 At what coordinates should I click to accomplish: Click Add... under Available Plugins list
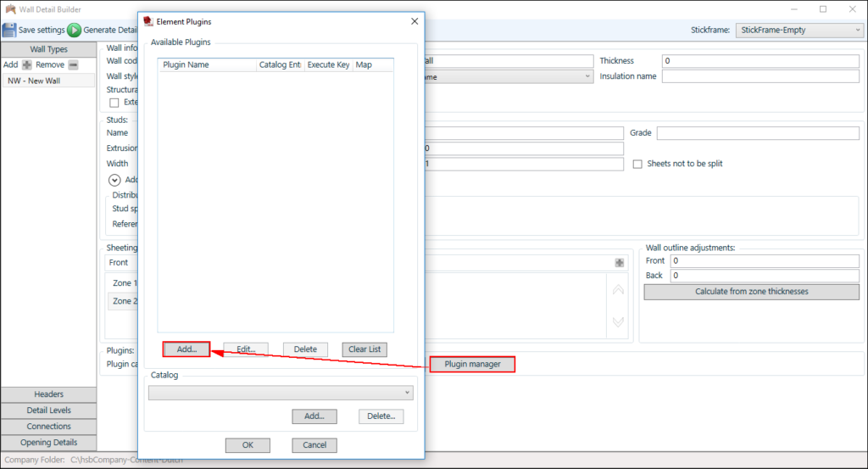pyautogui.click(x=186, y=349)
